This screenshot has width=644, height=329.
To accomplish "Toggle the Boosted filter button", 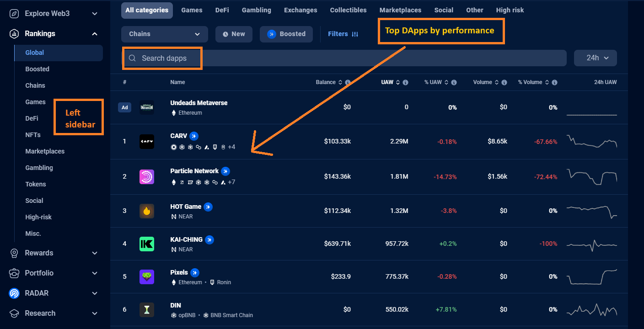I will [x=286, y=34].
